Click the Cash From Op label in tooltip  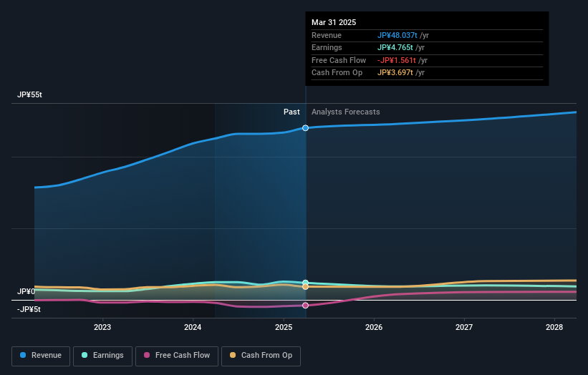337,73
